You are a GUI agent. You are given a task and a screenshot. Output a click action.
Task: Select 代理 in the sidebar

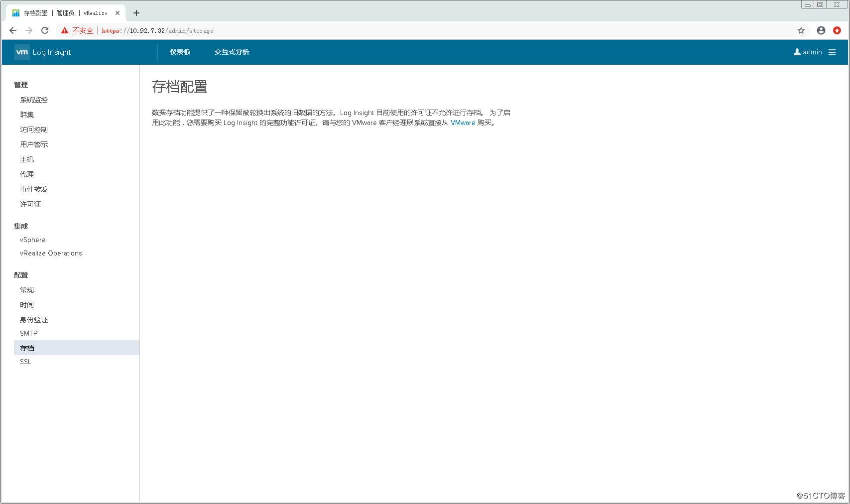[27, 174]
